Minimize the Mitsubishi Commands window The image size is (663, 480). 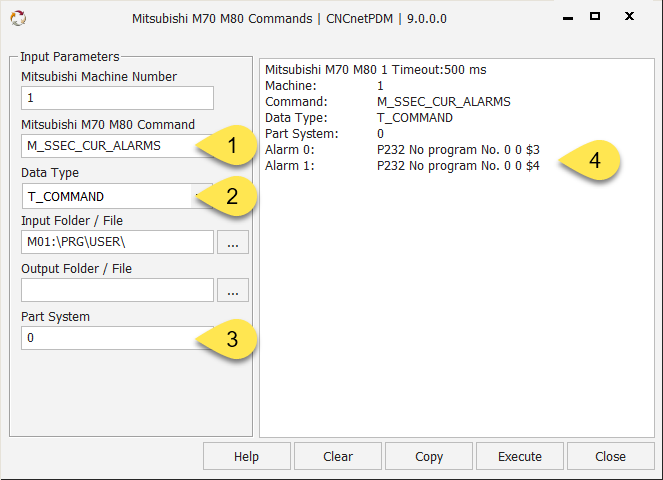point(568,18)
